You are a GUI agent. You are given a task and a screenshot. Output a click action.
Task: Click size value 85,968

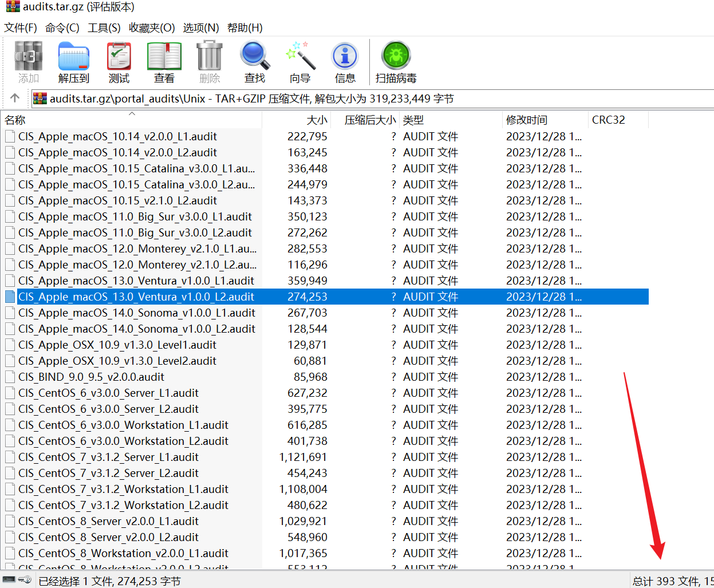310,377
